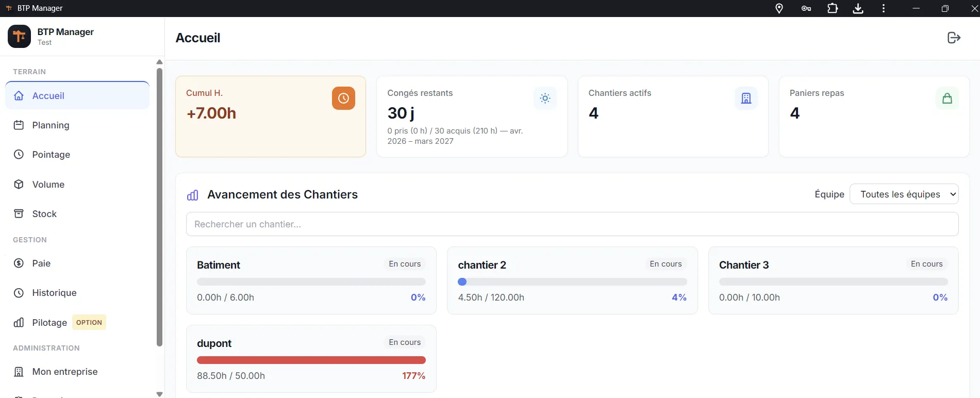Click the sidebar scroll down arrow

[x=159, y=394]
